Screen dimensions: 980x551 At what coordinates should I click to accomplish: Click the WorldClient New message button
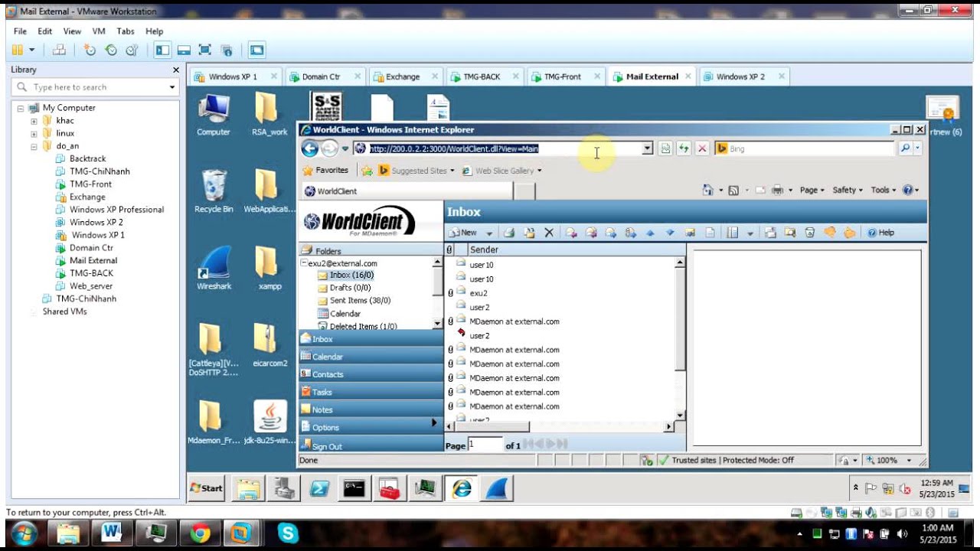point(464,233)
